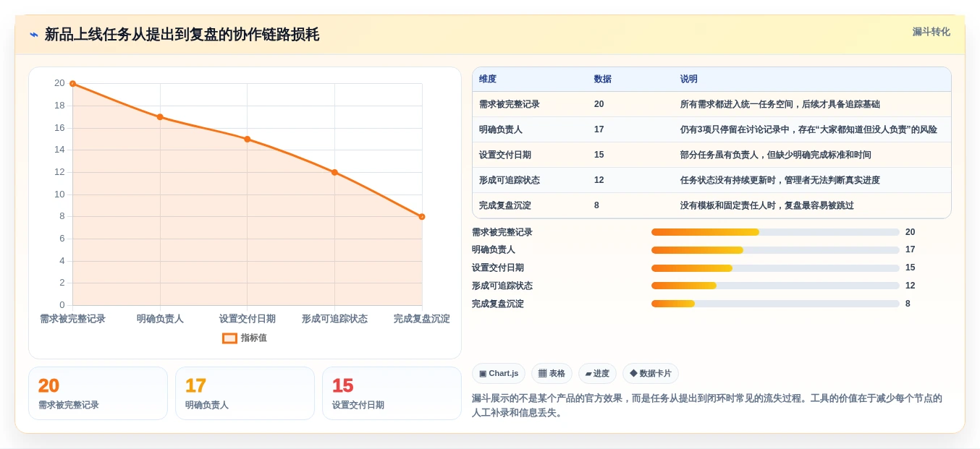Click the 说明 column header
The height and width of the screenshot is (449, 980).
tap(689, 79)
